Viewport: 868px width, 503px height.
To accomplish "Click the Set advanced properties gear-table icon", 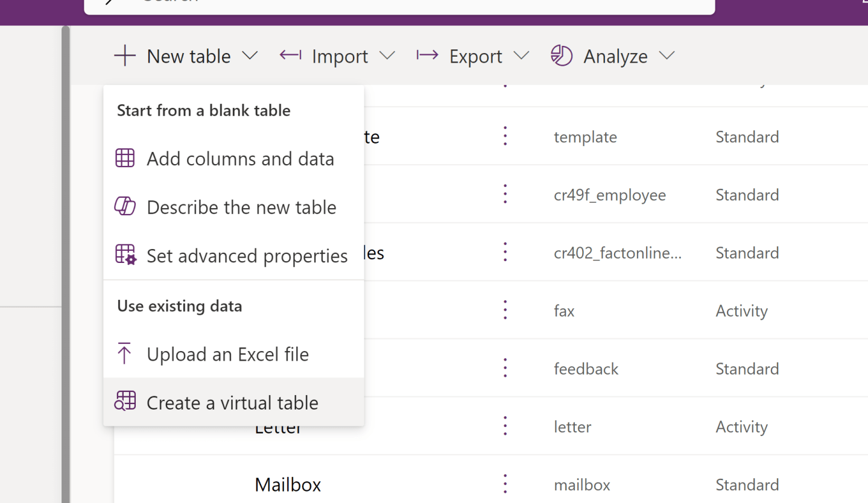I will pos(125,255).
